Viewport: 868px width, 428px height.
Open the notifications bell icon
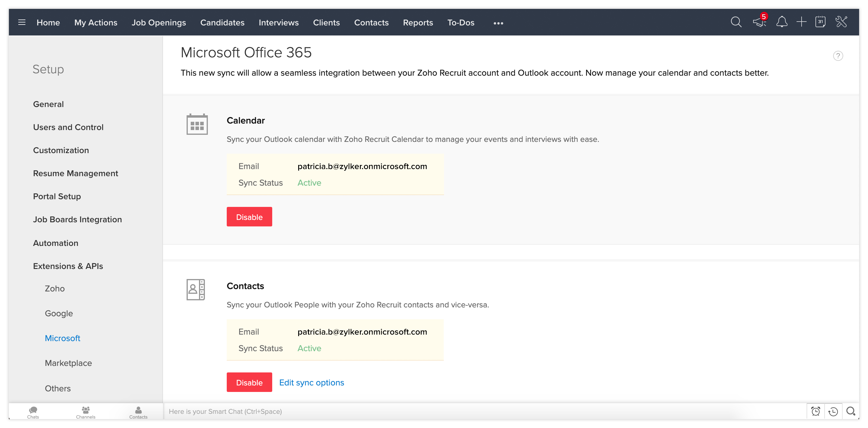point(782,22)
